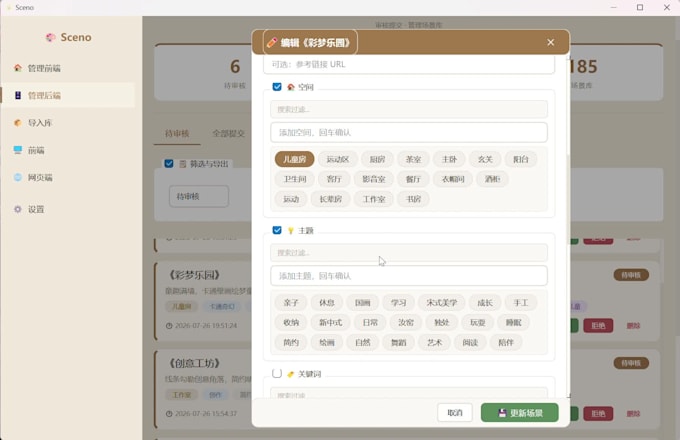Screen dimensions: 680x440
Task: Click 拒绝 on the 创意工坊 row
Action: 598,414
